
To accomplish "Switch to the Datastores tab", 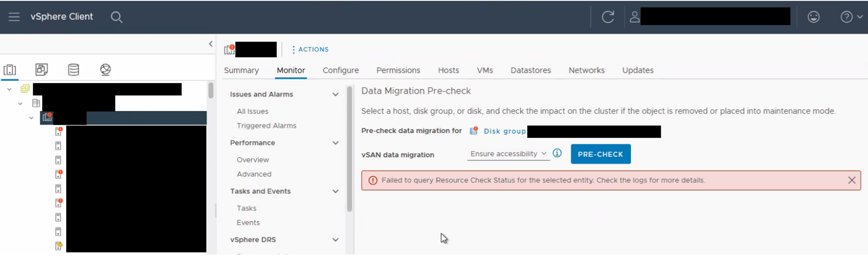I will pos(530,70).
